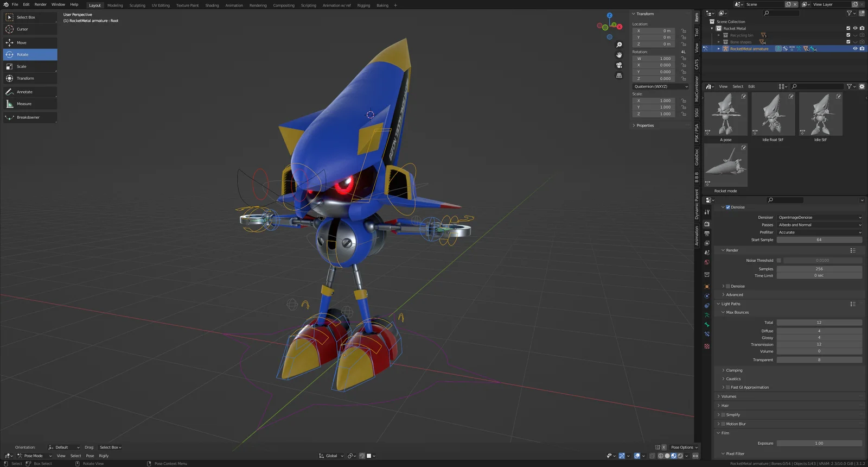Viewport: 868px width, 467px height.
Task: Click Edit in asset browser header
Action: tap(751, 86)
